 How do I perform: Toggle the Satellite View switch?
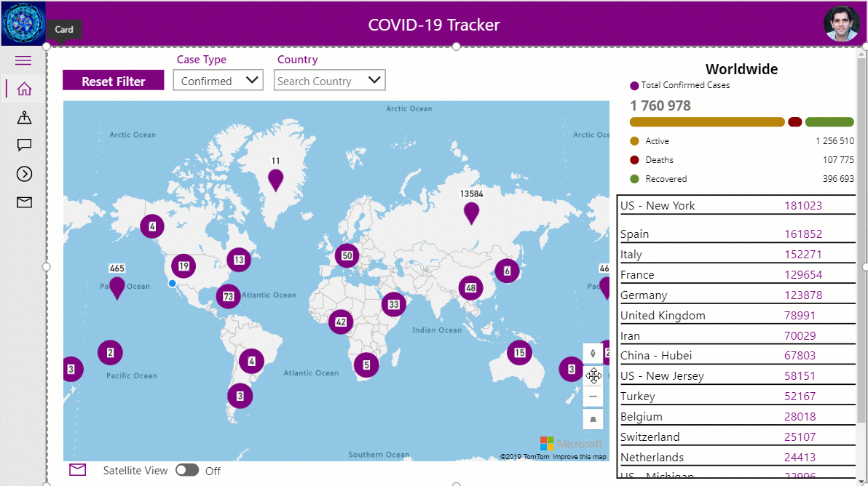tap(187, 470)
